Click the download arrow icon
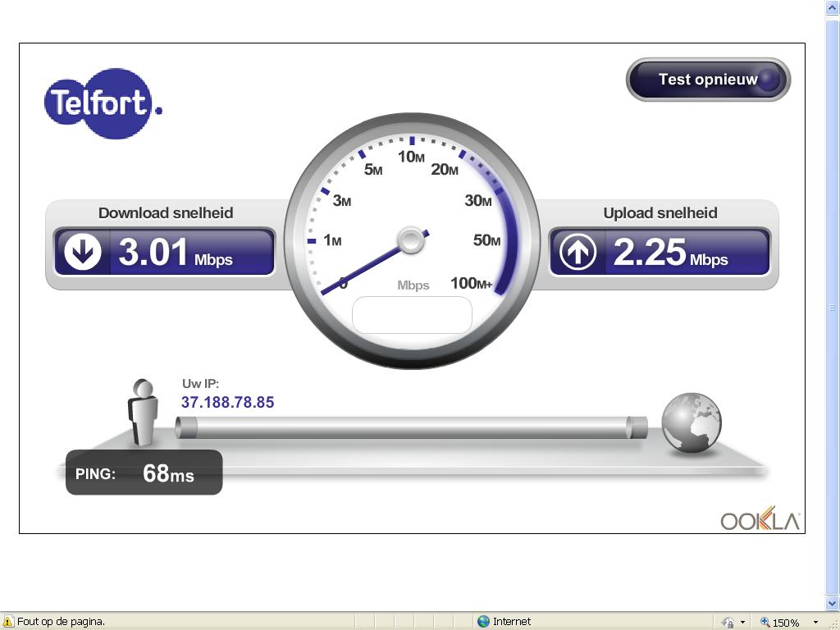The width and height of the screenshot is (840, 630). point(83,252)
